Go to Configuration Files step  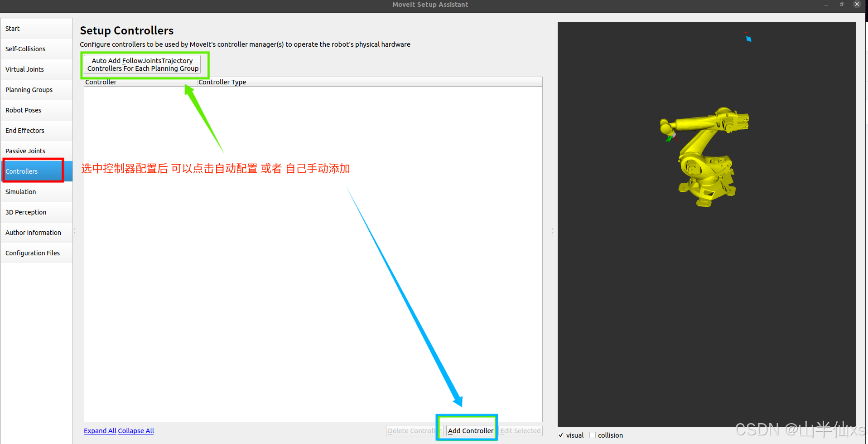point(37,253)
